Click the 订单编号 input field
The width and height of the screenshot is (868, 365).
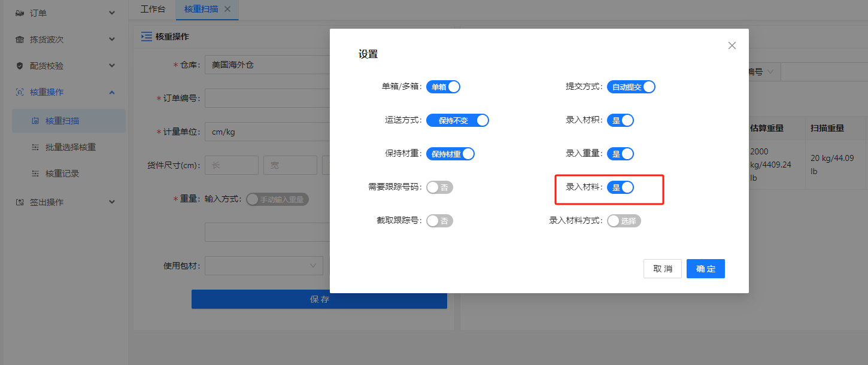(x=267, y=98)
